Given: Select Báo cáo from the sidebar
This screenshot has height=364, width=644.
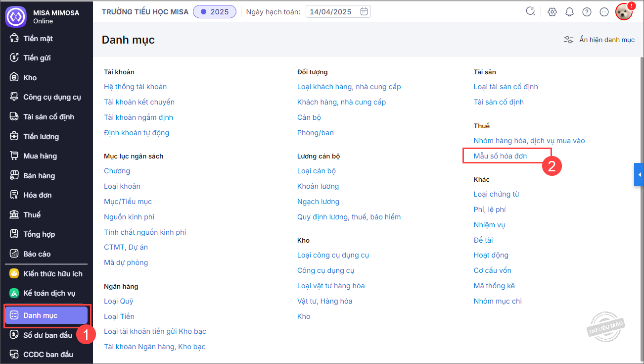Looking at the screenshot, I should pyautogui.click(x=37, y=254).
